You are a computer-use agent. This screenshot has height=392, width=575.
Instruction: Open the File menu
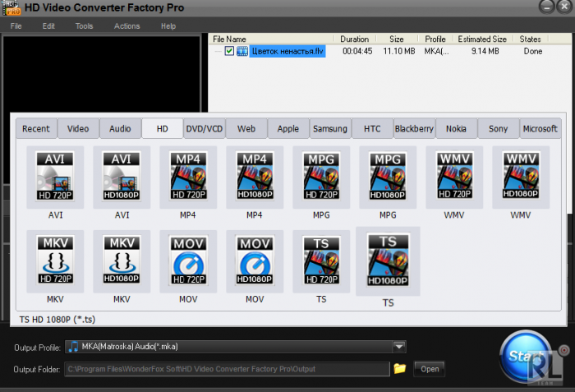pos(16,26)
